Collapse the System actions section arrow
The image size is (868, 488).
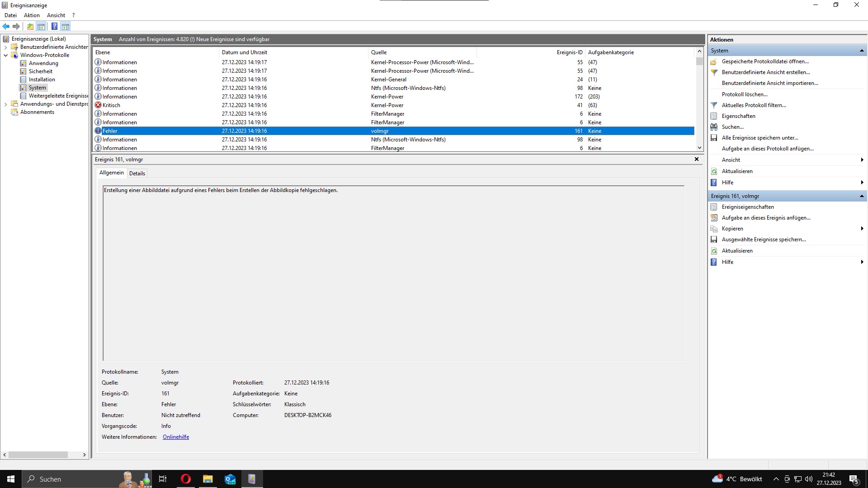pyautogui.click(x=862, y=51)
